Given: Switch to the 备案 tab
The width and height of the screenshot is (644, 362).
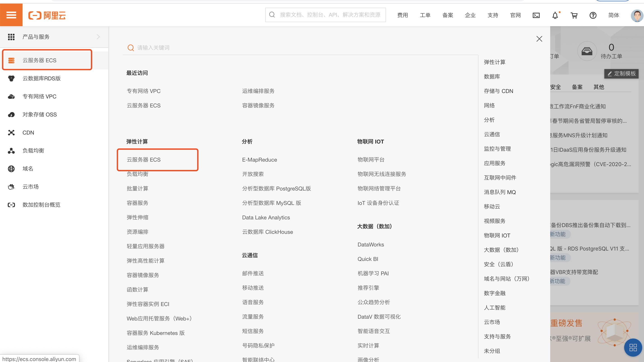Looking at the screenshot, I should pos(577,87).
